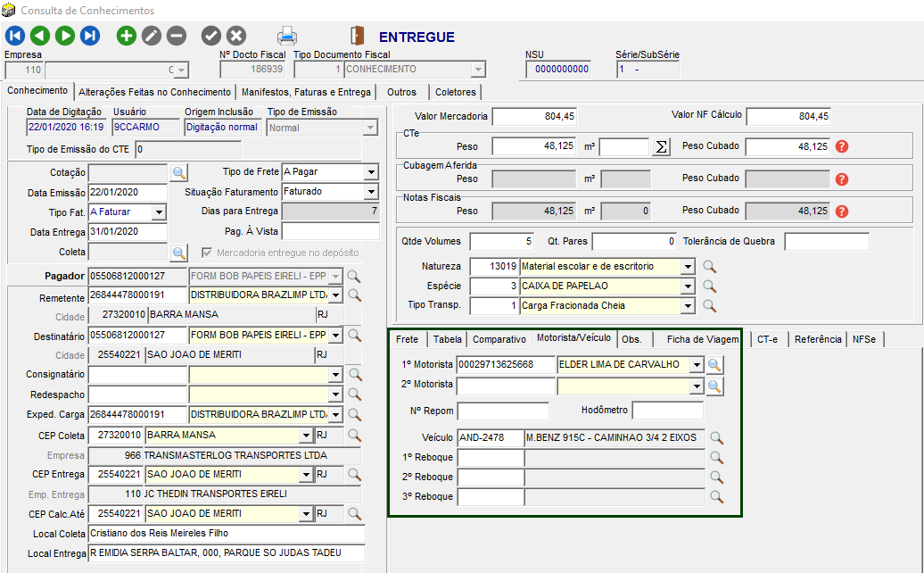Click the exit door icon
924x573 pixels.
coord(358,36)
